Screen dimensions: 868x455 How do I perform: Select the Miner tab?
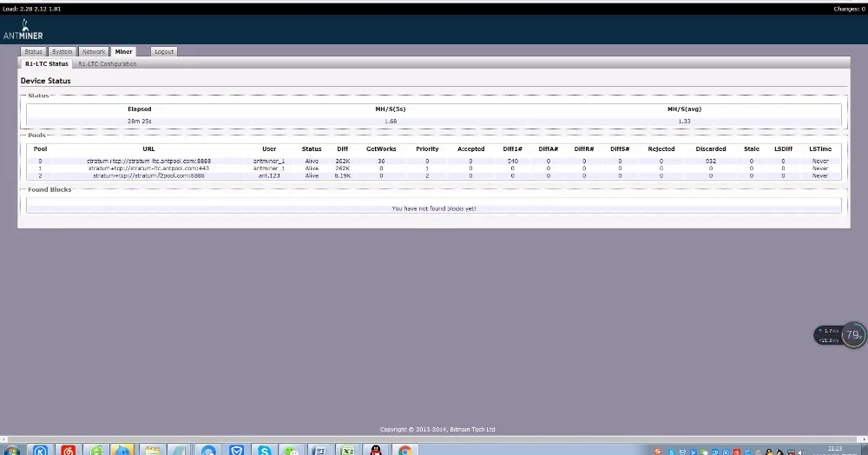(123, 51)
